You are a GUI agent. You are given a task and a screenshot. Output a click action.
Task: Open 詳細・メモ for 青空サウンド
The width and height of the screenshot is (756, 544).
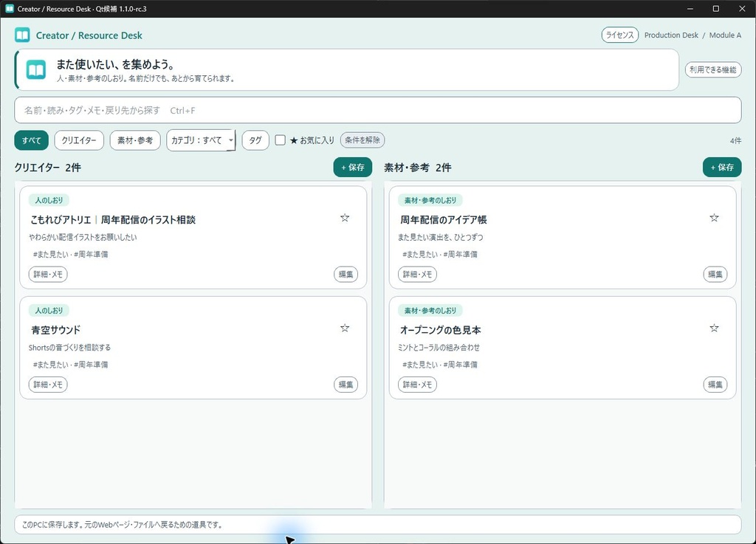tap(48, 385)
